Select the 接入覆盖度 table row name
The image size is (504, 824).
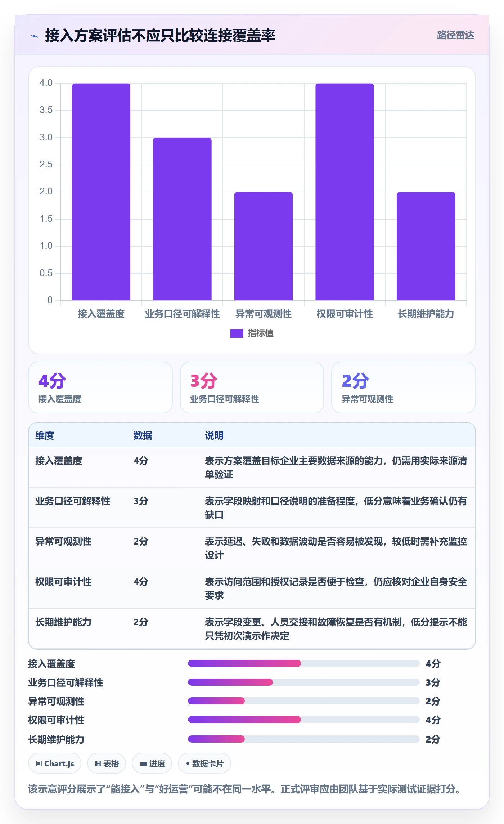(x=59, y=461)
